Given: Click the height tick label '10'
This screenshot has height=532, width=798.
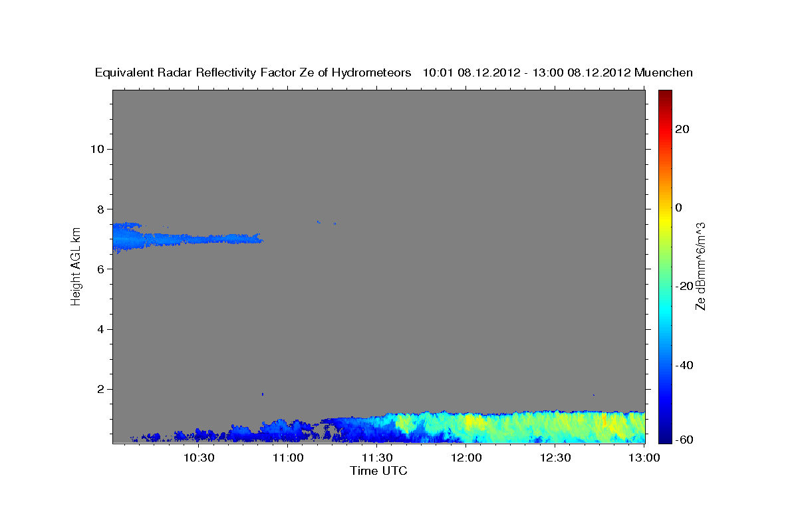Looking at the screenshot, I should point(98,149).
